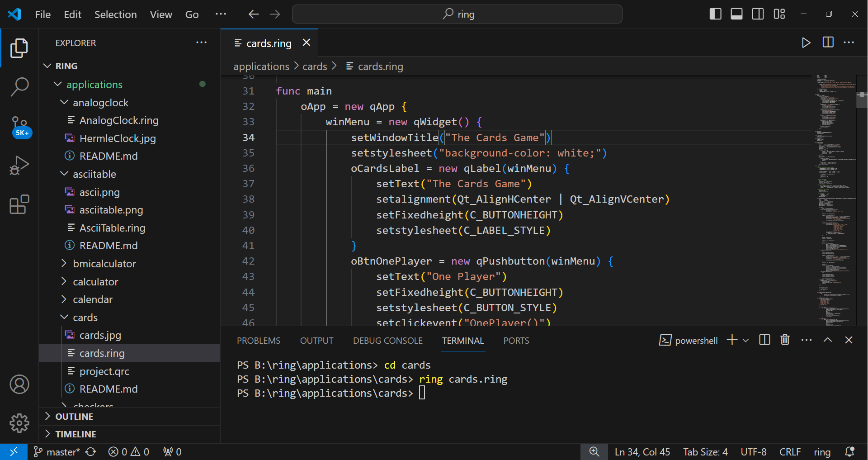Open the Manage settings gear
This screenshot has width=868, height=460.
19,423
